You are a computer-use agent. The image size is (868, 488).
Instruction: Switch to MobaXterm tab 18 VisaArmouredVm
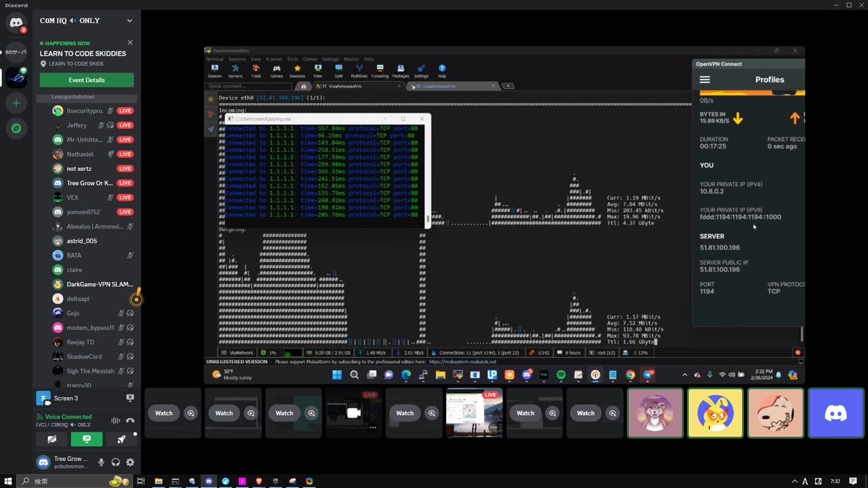tap(452, 86)
